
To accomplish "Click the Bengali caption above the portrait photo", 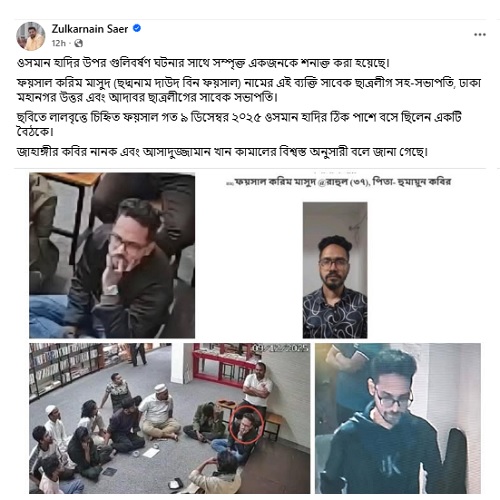I will point(338,182).
